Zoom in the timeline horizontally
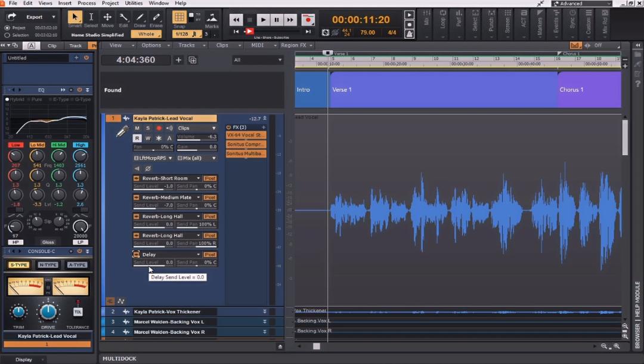 pyautogui.click(x=617, y=346)
